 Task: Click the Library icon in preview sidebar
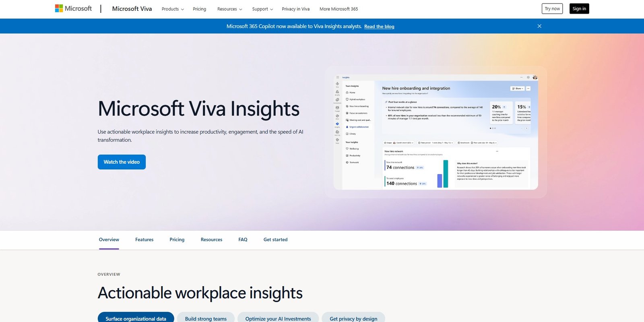[347, 134]
